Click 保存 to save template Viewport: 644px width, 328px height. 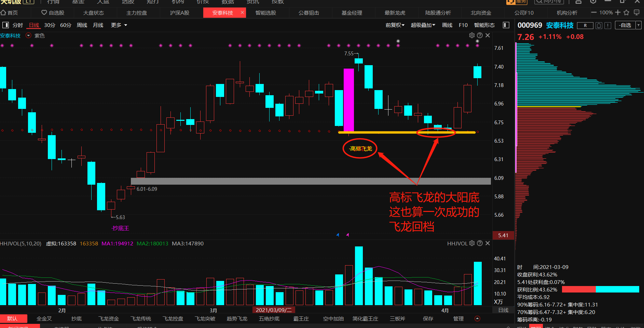[428, 318]
